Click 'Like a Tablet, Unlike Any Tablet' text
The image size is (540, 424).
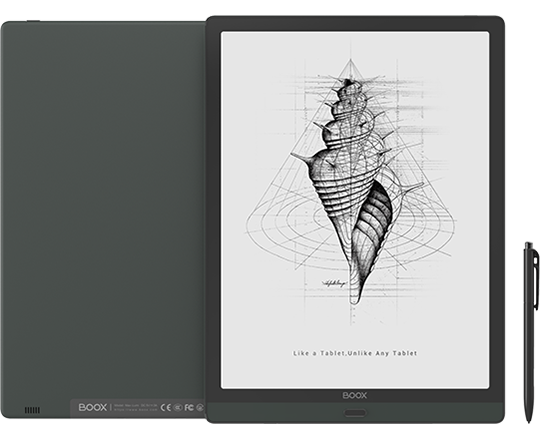tap(355, 353)
